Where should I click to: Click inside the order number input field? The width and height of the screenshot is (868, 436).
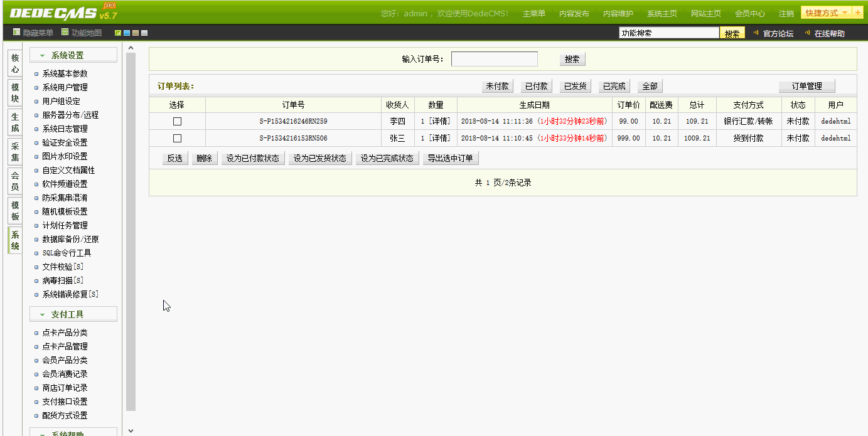[x=494, y=58]
